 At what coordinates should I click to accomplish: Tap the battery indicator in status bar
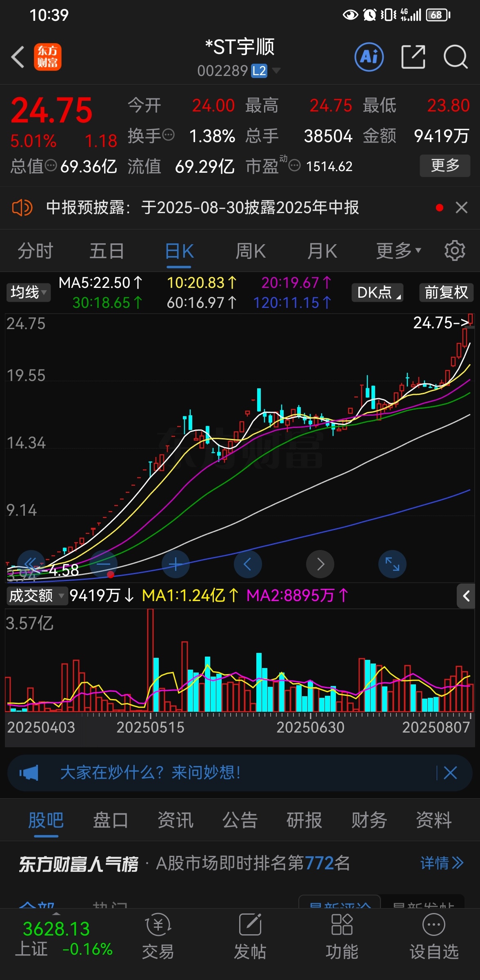(x=438, y=15)
